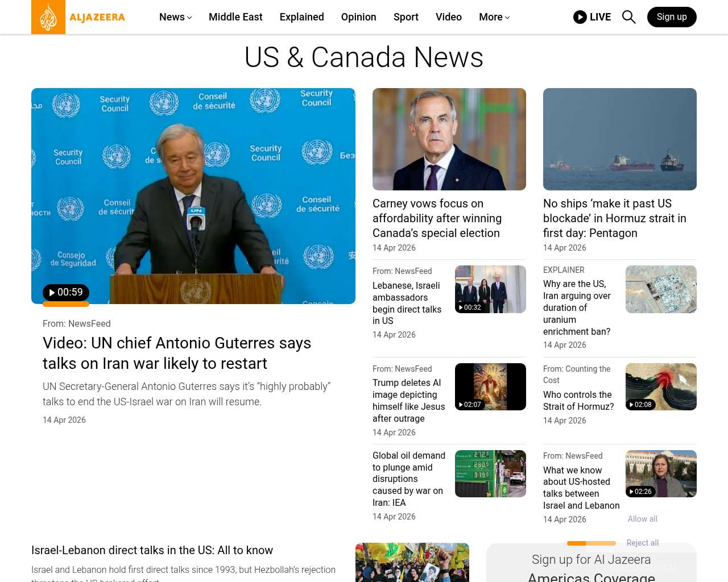Click the protest crowd thumbnail

[x=412, y=562]
